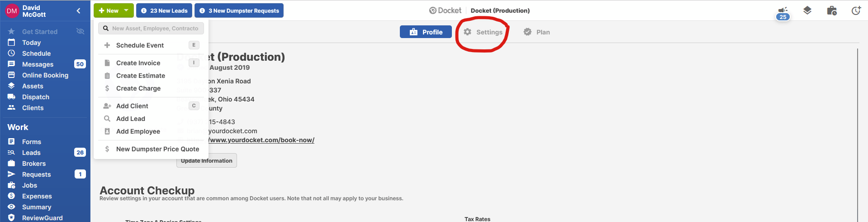This screenshot has height=222, width=868.
Task: Open the yourdocket.com book-now link
Action: (261, 140)
